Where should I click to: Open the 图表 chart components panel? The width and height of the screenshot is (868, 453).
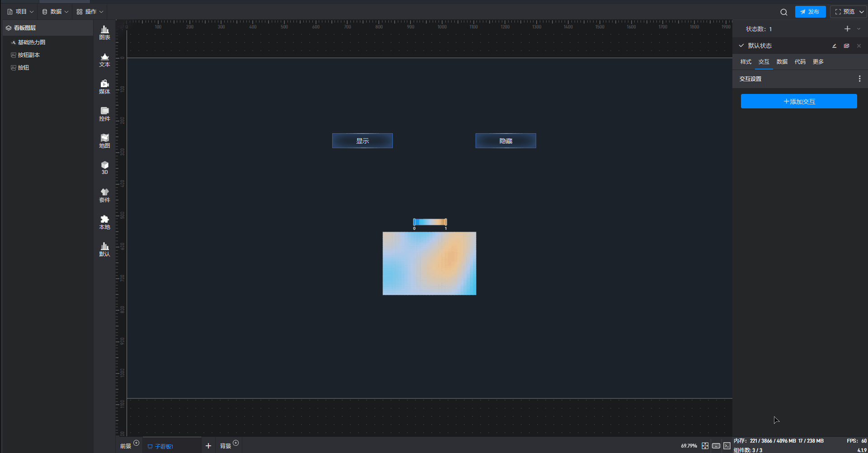pyautogui.click(x=104, y=33)
